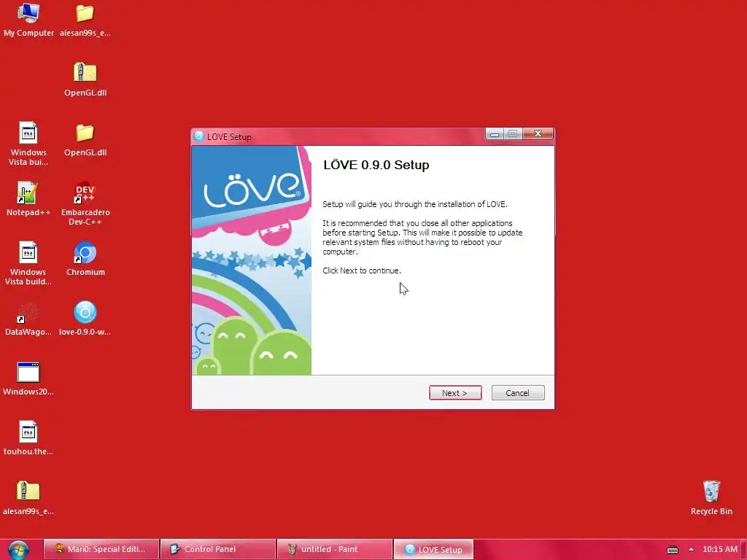Viewport: 747px width, 560px height.
Task: Click the LOVE Setup taskbar button
Action: pyautogui.click(x=433, y=549)
